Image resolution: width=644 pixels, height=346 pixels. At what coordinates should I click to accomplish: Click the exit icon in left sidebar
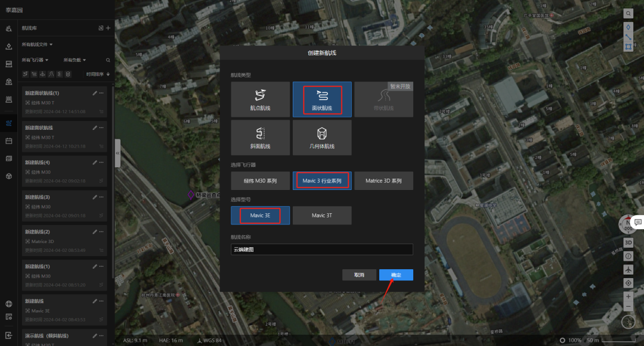(8, 335)
